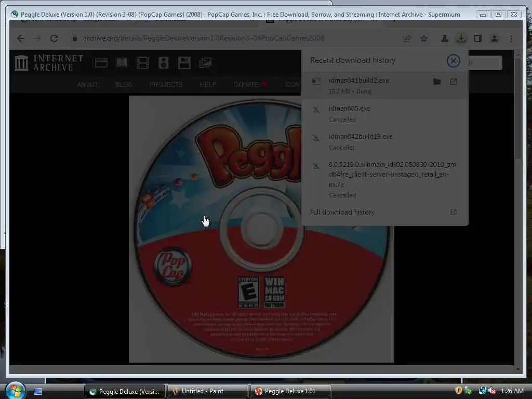Open the chess-piece icon in browser toolbar

444,38
